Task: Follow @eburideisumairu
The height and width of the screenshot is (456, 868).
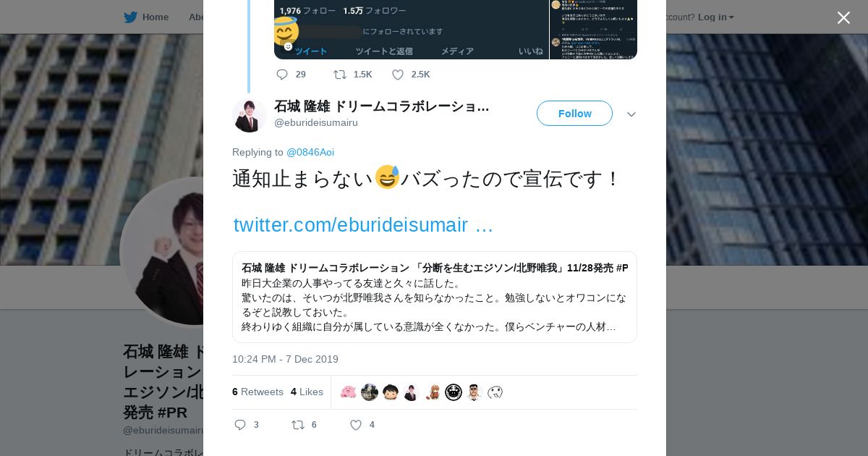Action: click(x=574, y=114)
